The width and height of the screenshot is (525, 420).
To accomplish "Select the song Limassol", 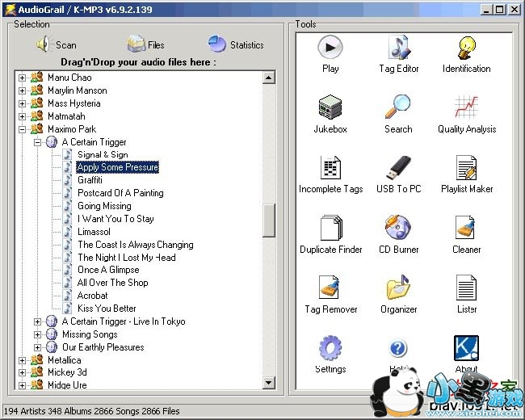I will coord(94,232).
